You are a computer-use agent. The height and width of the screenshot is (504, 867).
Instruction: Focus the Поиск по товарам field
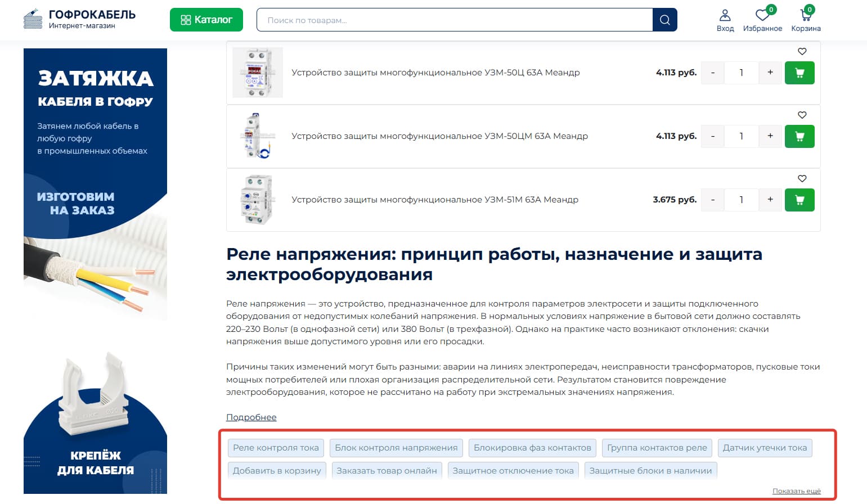click(x=453, y=20)
